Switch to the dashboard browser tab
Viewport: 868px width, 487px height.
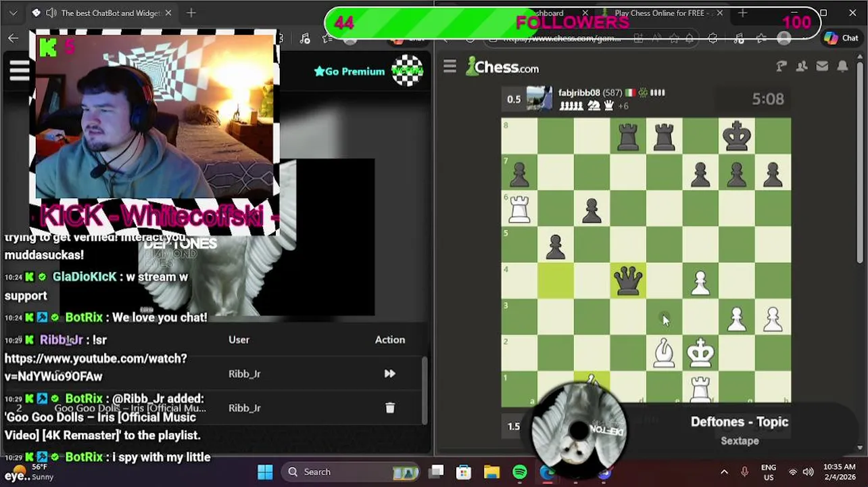(x=548, y=13)
